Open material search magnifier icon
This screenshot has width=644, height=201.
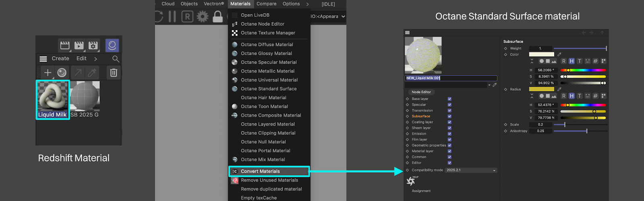[x=116, y=59]
